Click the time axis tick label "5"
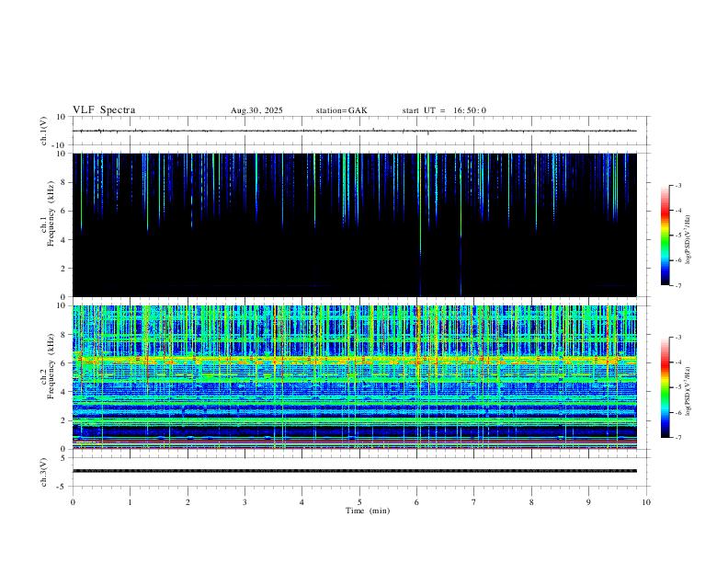Image resolution: width=728 pixels, height=563 pixels. coord(359,502)
